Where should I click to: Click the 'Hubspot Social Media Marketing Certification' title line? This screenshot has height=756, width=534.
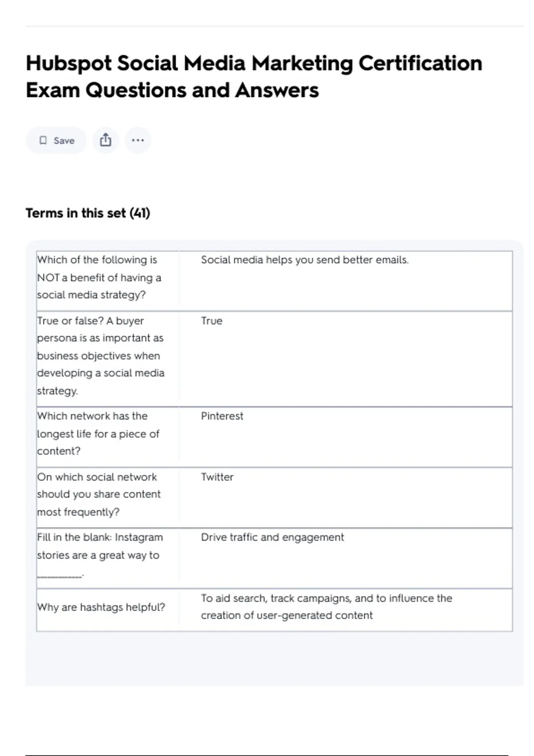coord(254,63)
